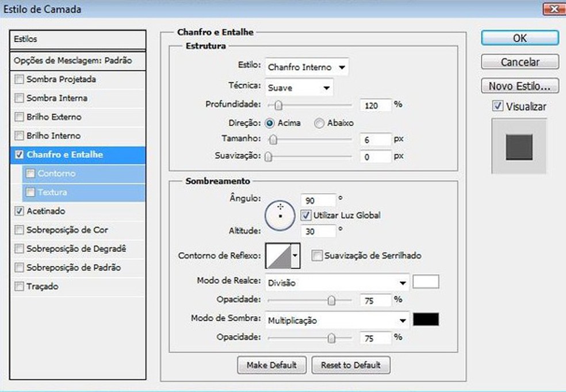Click the Suavização value field showing 0

tap(376, 157)
